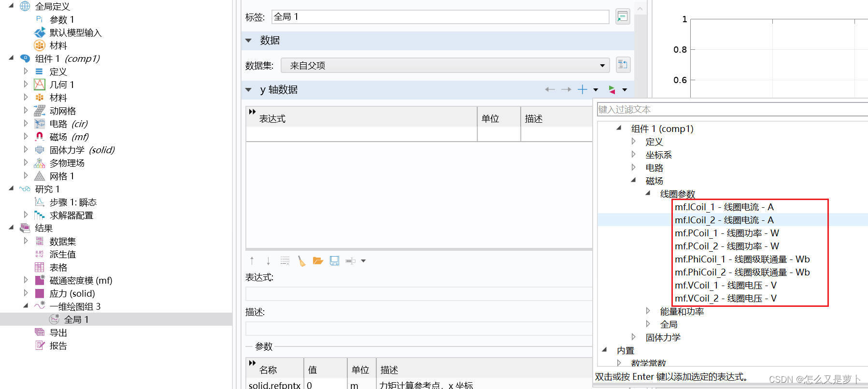Click the replace-expression icon in y 轴数据
Screen dimensions: 868x389
point(612,89)
